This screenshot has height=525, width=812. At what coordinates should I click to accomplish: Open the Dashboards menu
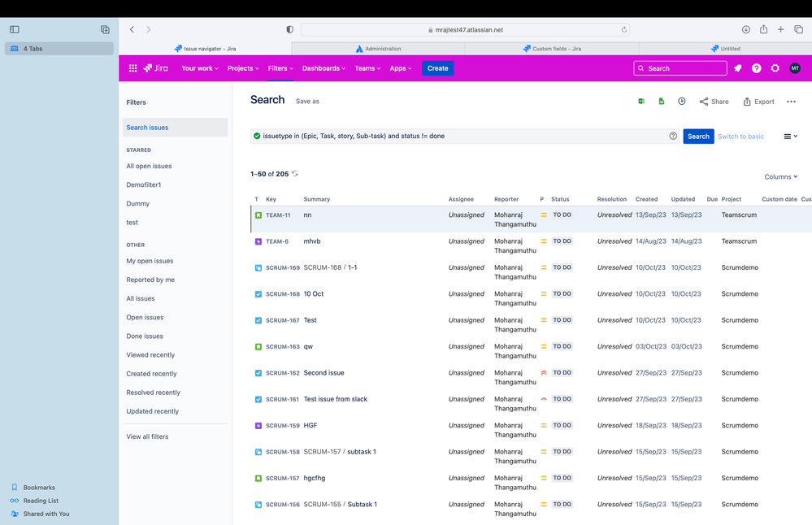point(323,68)
